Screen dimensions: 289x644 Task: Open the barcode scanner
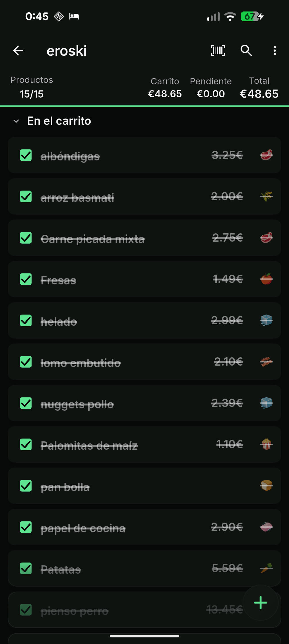218,51
